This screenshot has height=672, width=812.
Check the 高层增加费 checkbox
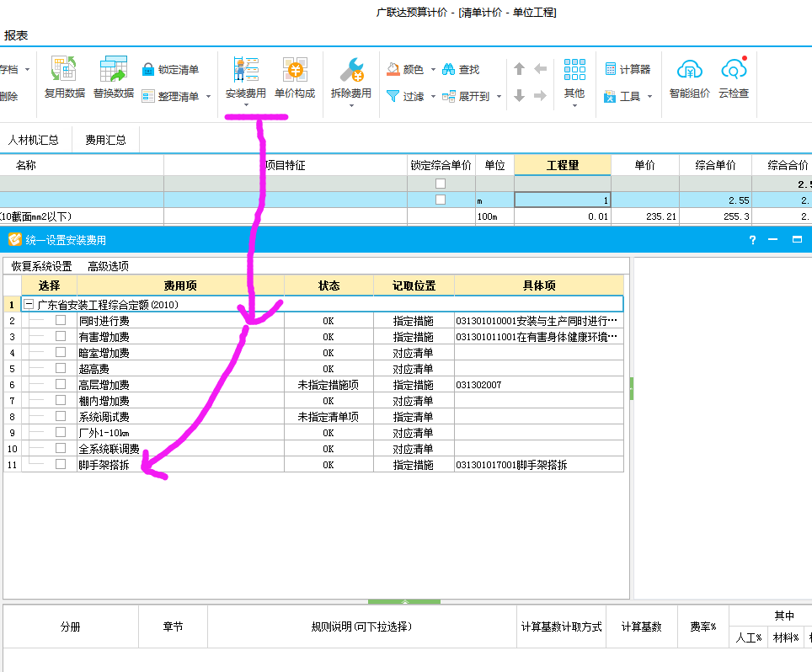[61, 384]
